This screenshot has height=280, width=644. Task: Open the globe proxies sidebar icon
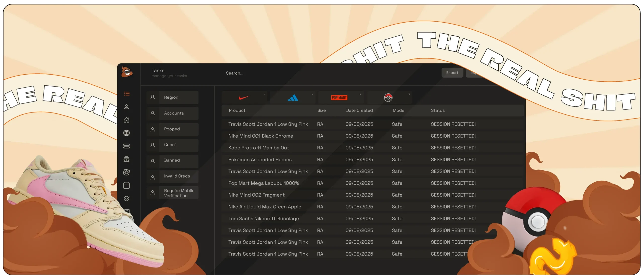(127, 133)
